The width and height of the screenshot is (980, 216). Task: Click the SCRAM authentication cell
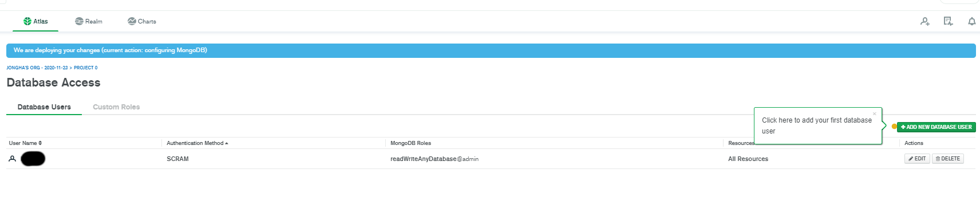[x=177, y=159]
